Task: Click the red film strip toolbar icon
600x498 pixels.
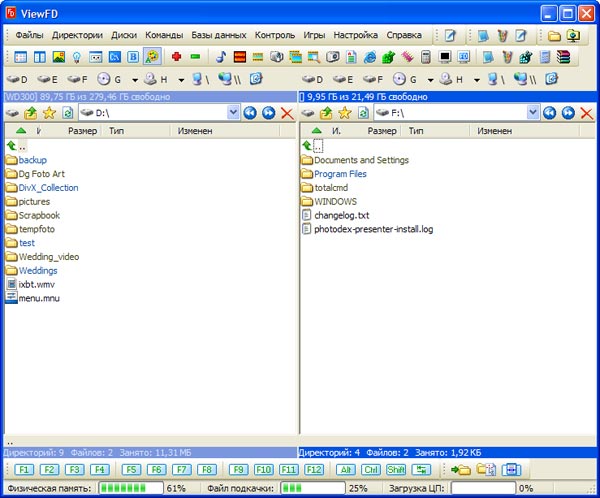Action: coord(240,57)
